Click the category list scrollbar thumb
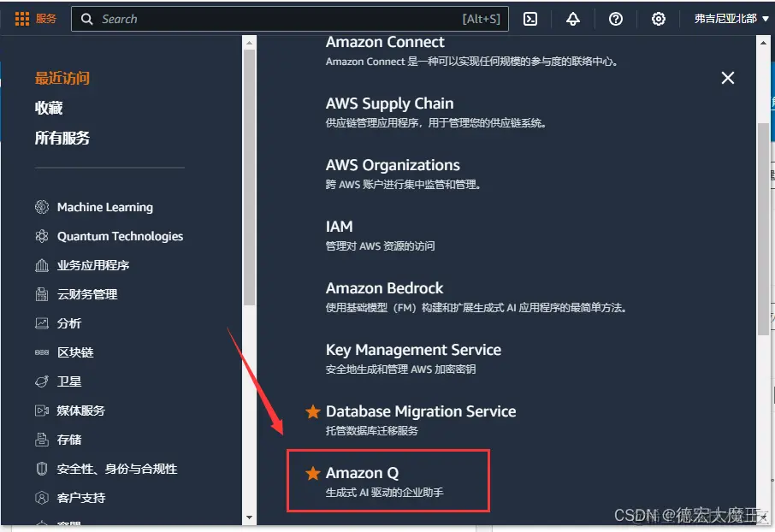This screenshot has width=775, height=532. (x=249, y=177)
